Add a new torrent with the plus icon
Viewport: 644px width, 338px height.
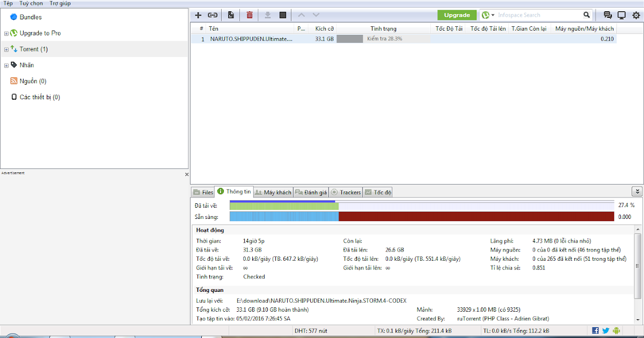(198, 14)
